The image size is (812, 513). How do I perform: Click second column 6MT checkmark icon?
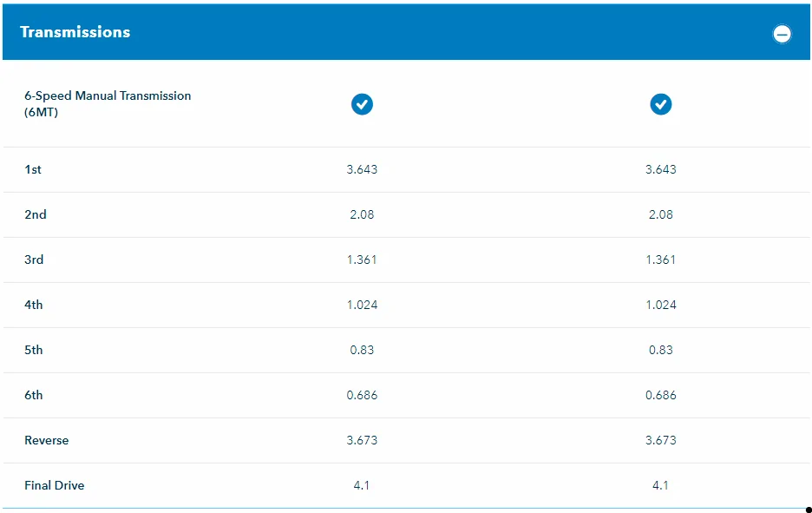pyautogui.click(x=661, y=104)
